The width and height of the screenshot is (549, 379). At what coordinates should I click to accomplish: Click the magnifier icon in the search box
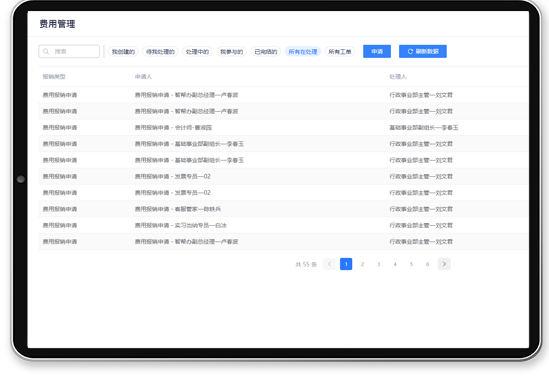click(x=46, y=51)
